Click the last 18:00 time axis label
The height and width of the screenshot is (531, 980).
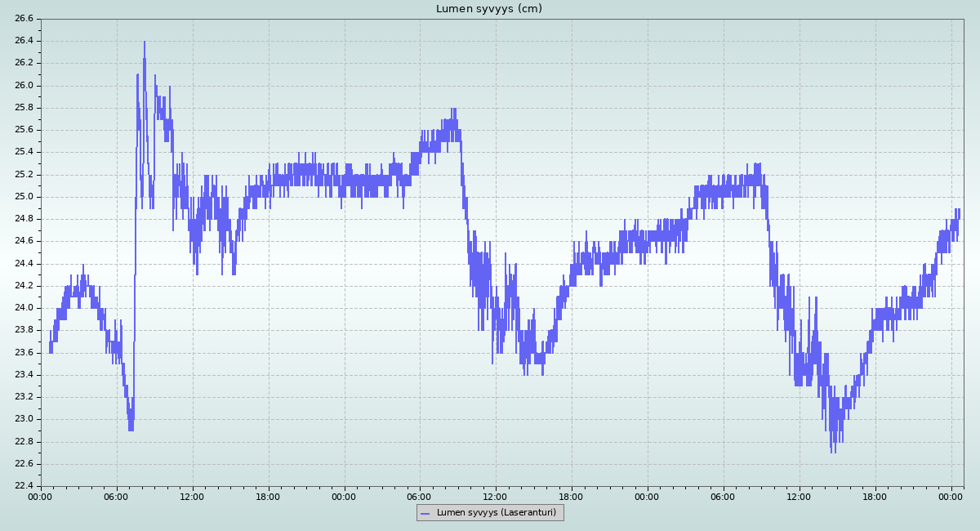pos(875,496)
